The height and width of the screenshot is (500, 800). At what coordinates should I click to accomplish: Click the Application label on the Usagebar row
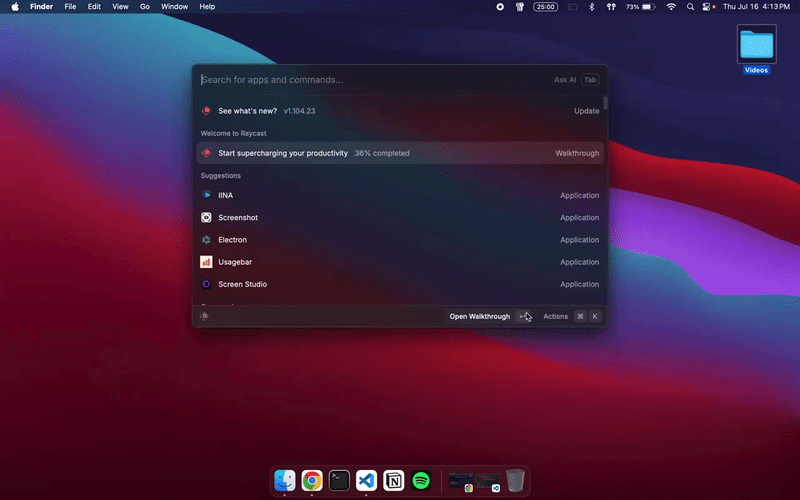[x=580, y=262]
